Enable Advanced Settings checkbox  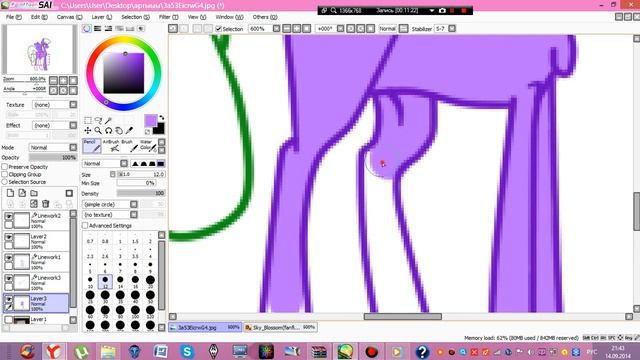point(85,225)
